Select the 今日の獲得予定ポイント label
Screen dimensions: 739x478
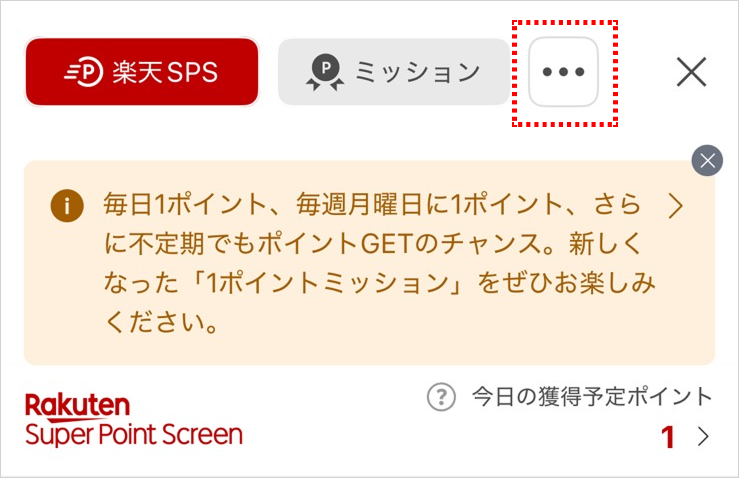592,396
